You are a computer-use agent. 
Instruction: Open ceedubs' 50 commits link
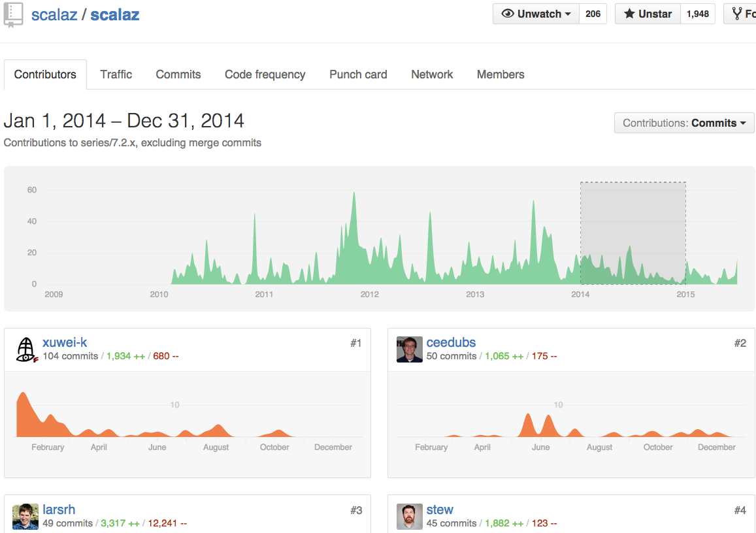pyautogui.click(x=452, y=356)
